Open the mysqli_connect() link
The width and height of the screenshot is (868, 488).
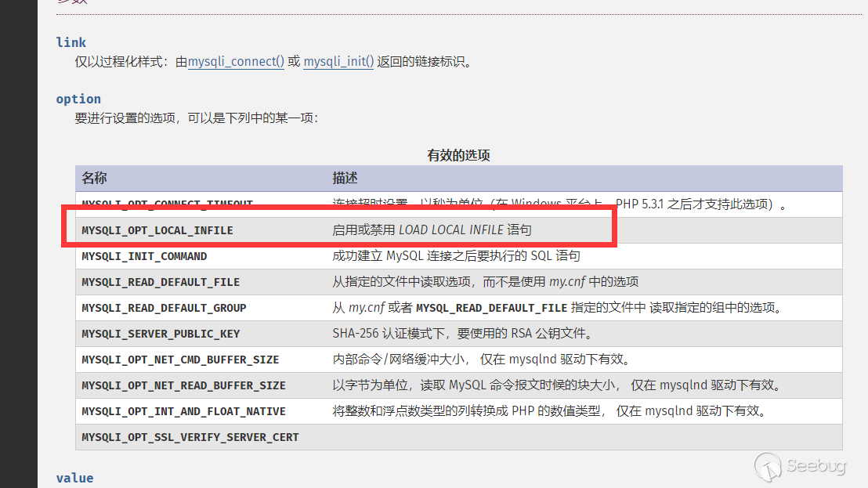point(236,61)
